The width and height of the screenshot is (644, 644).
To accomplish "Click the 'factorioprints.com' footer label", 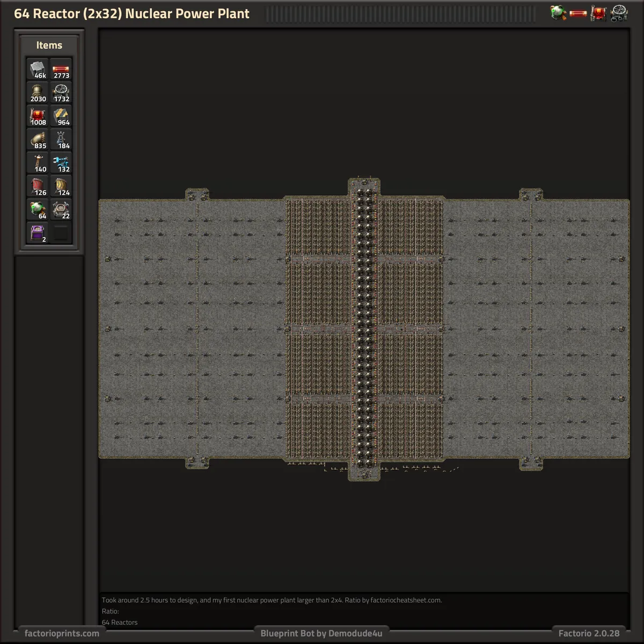I will (62, 633).
